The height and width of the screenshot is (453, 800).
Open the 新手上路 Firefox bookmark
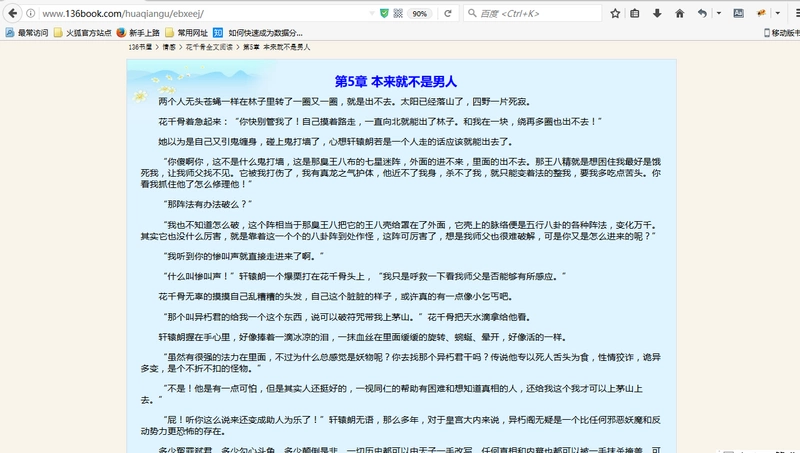(x=138, y=33)
